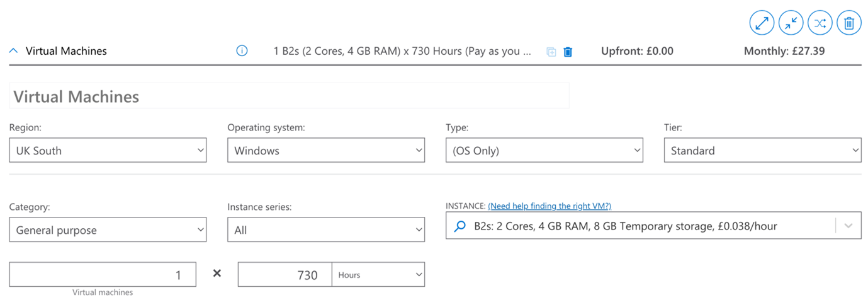Image resolution: width=868 pixels, height=307 pixels.
Task: Click the search magnifier in Instance field
Action: pyautogui.click(x=460, y=226)
